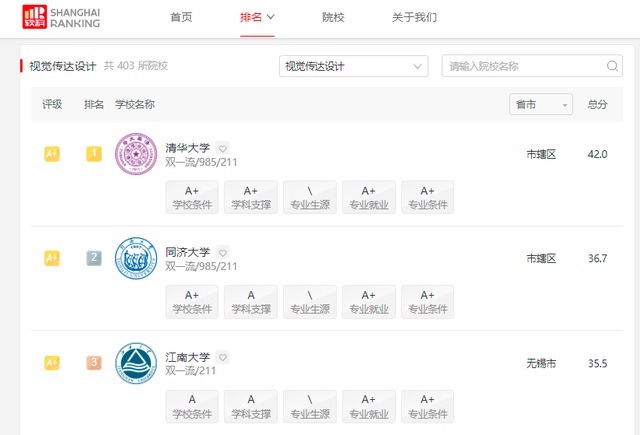Click the 评级 column header
This screenshot has width=640, height=435.
[x=52, y=104]
